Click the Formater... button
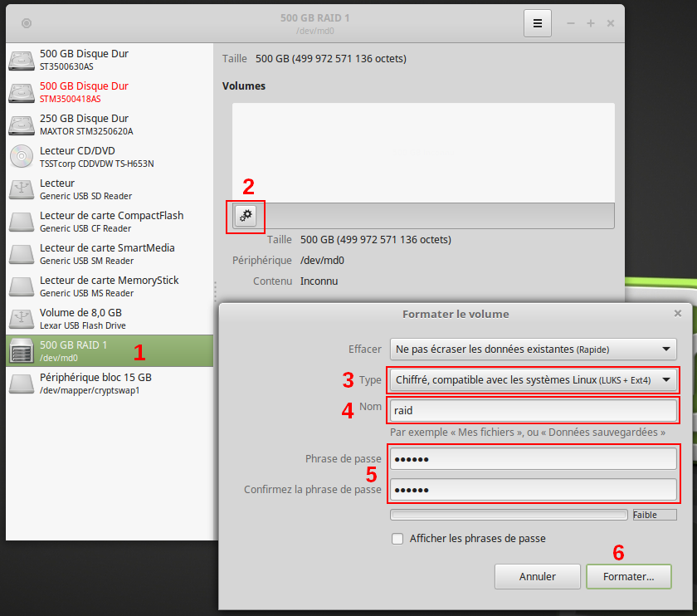The width and height of the screenshot is (697, 616). click(628, 576)
